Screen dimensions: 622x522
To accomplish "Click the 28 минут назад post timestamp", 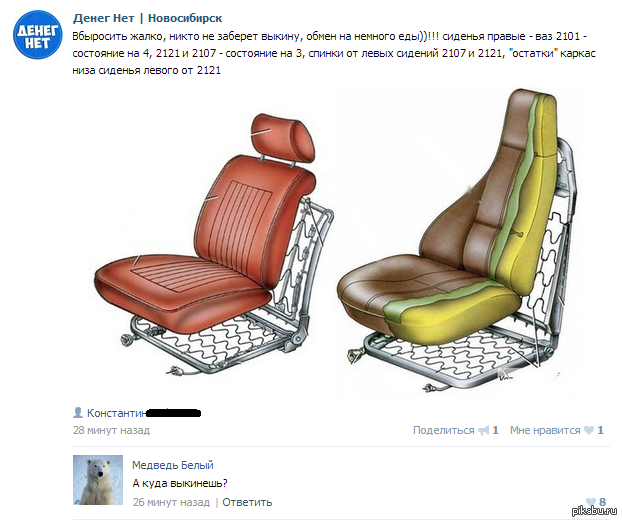I will pos(111,430).
